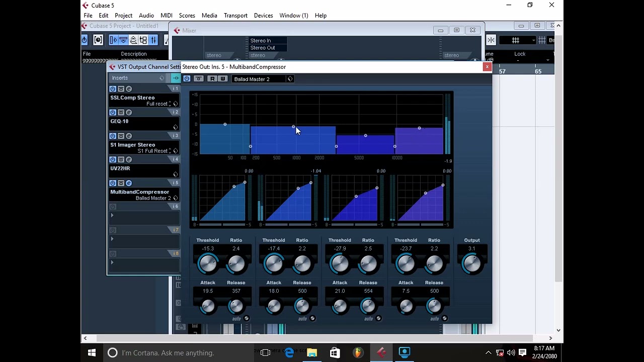Select the UV22HR insert slot name
The width and height of the screenshot is (644, 362).
point(120,168)
